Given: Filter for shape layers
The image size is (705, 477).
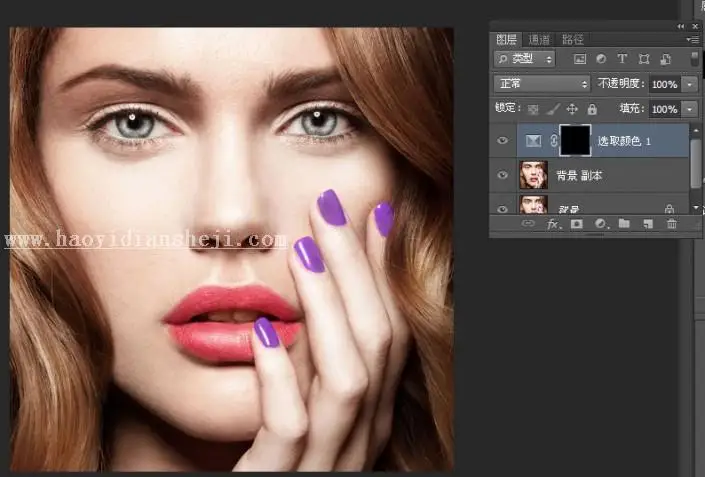Looking at the screenshot, I should (x=644, y=59).
